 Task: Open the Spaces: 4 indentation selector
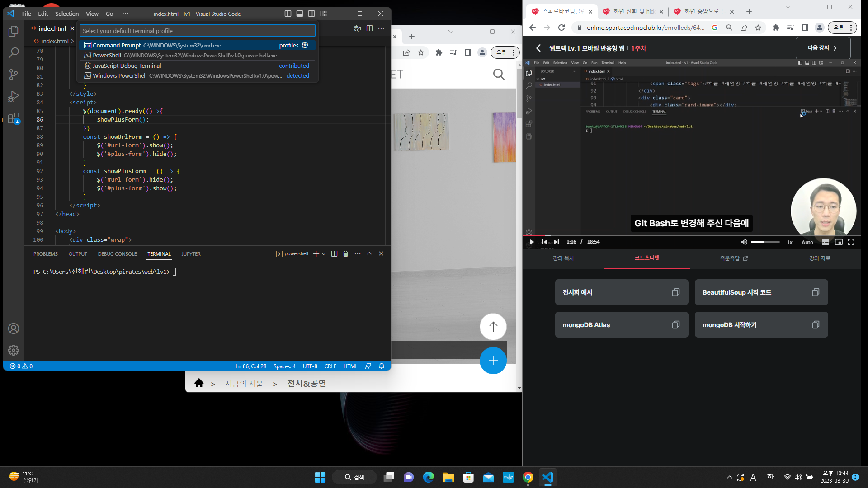tap(284, 366)
